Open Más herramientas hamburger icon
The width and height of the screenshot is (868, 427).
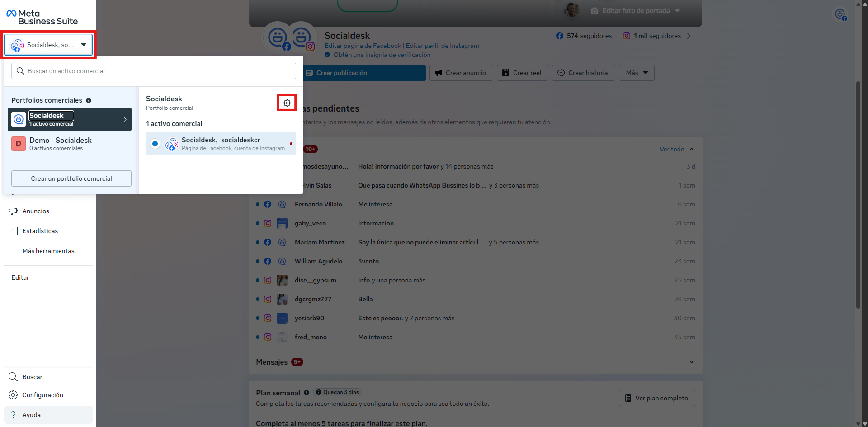click(13, 251)
